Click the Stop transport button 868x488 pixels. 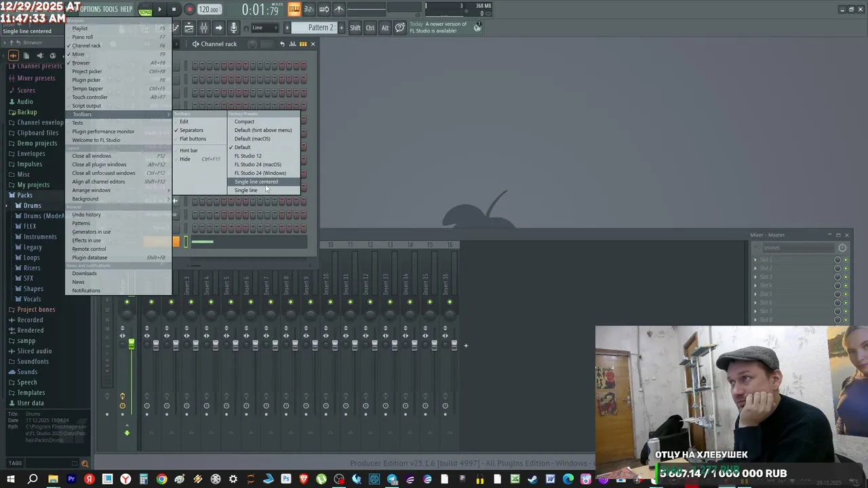click(174, 9)
